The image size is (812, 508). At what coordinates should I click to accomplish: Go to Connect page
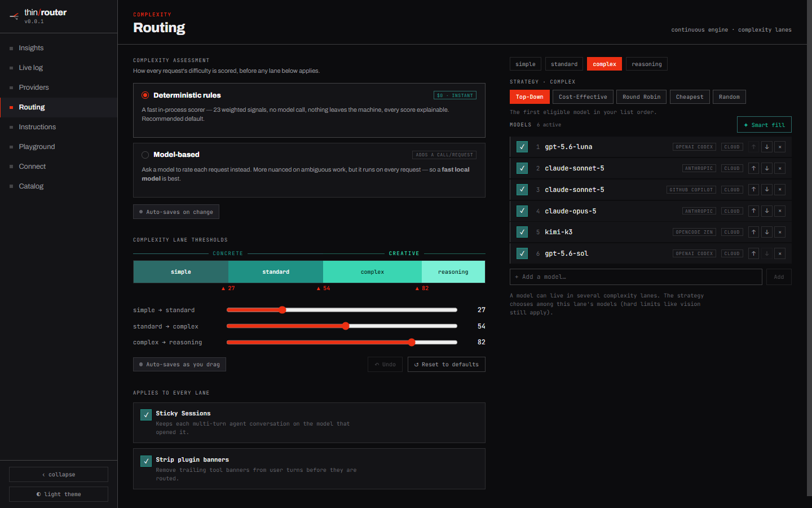(x=59, y=167)
